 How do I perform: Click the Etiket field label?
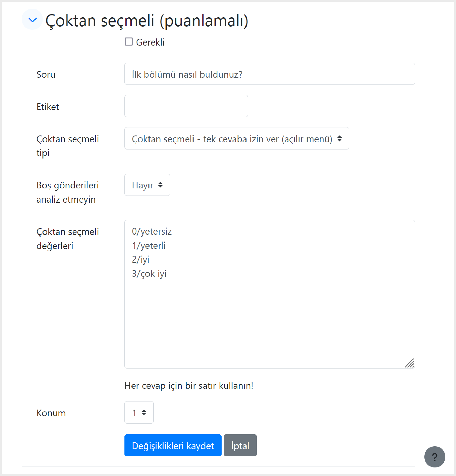point(48,107)
